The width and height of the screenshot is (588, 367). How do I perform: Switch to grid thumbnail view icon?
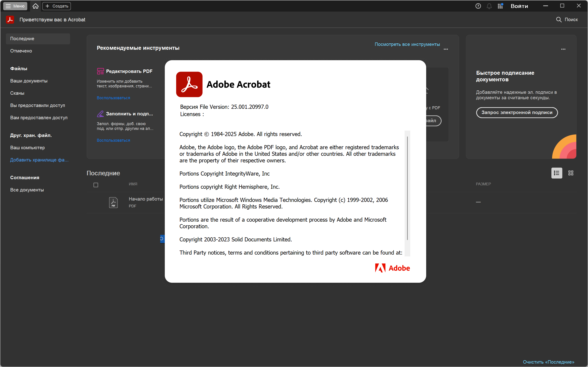tap(570, 173)
